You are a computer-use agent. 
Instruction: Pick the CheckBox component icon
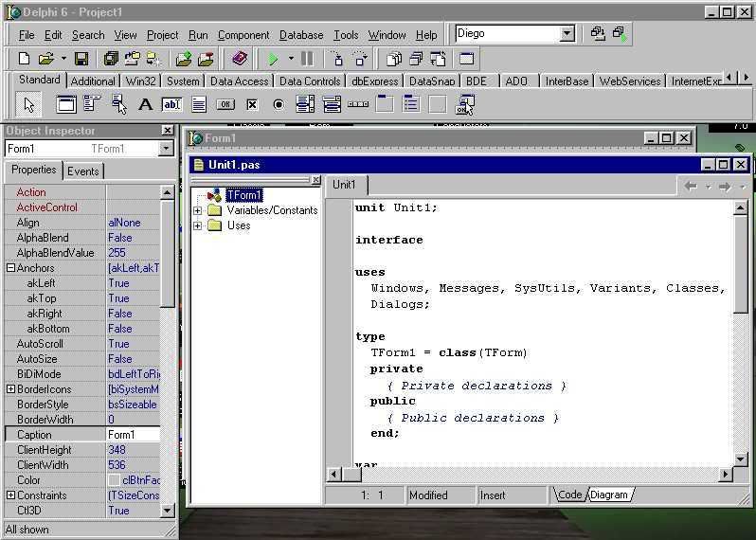click(252, 104)
